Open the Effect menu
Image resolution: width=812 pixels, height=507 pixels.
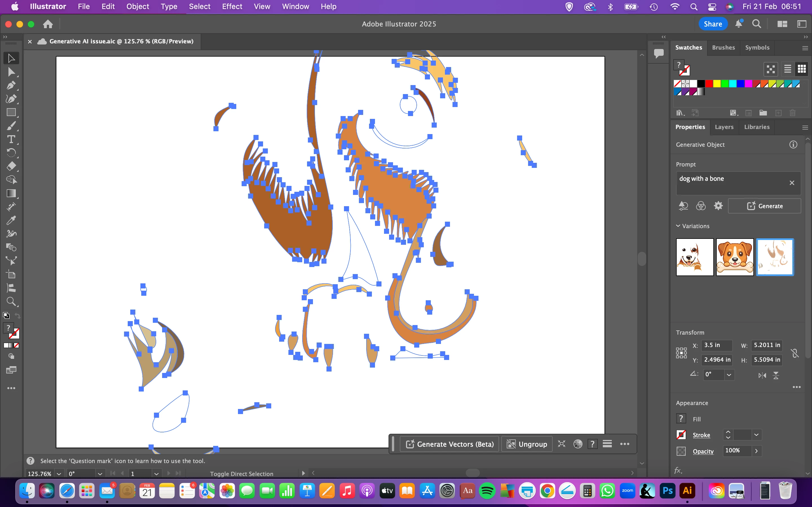point(232,6)
